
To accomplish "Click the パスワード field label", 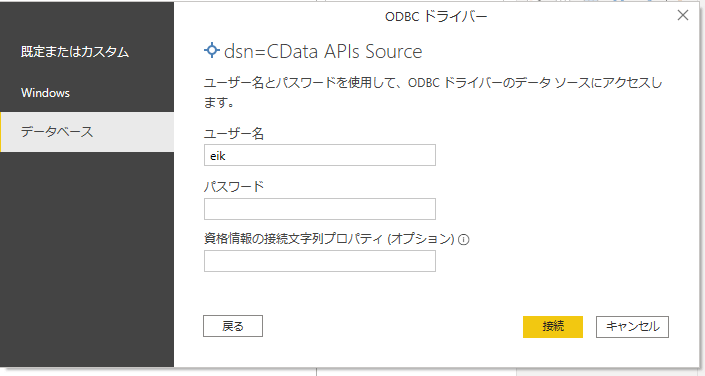I will [234, 187].
